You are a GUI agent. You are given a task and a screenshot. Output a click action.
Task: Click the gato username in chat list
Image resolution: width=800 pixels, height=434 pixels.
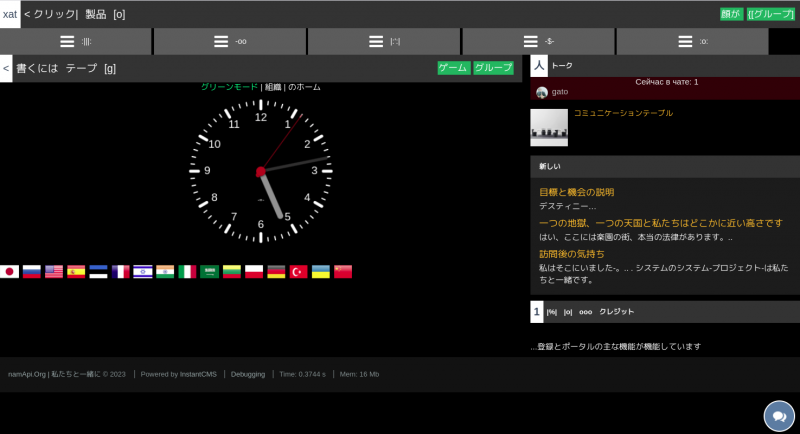click(560, 92)
